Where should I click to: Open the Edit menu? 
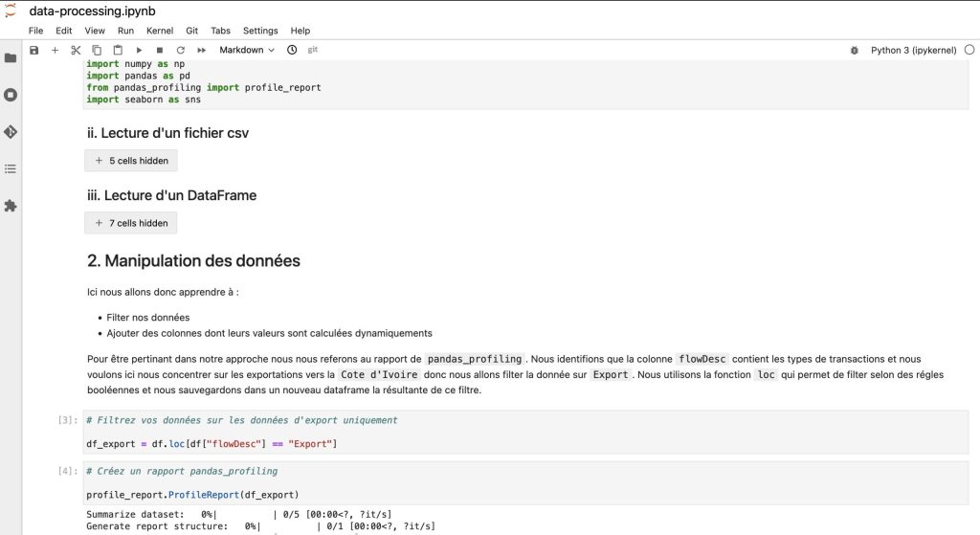pos(64,31)
